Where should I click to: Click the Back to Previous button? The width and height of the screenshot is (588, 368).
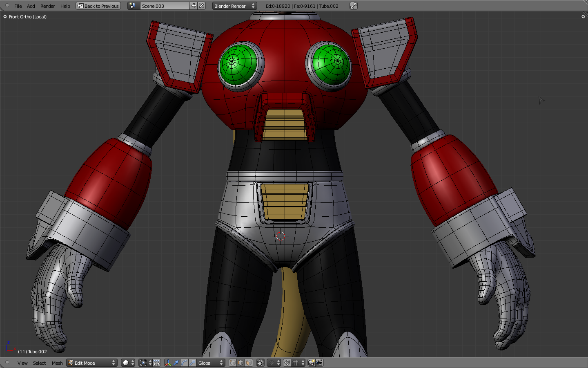(98, 6)
